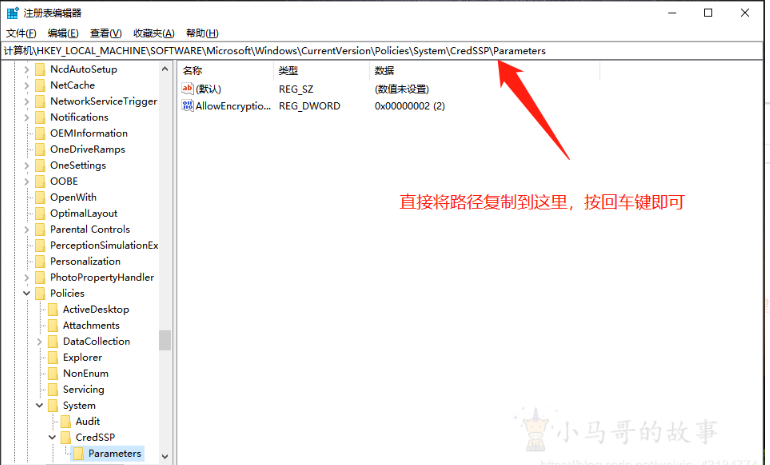The width and height of the screenshot is (770, 465).
Task: Click the REG_DWORD type cell
Action: click(309, 106)
